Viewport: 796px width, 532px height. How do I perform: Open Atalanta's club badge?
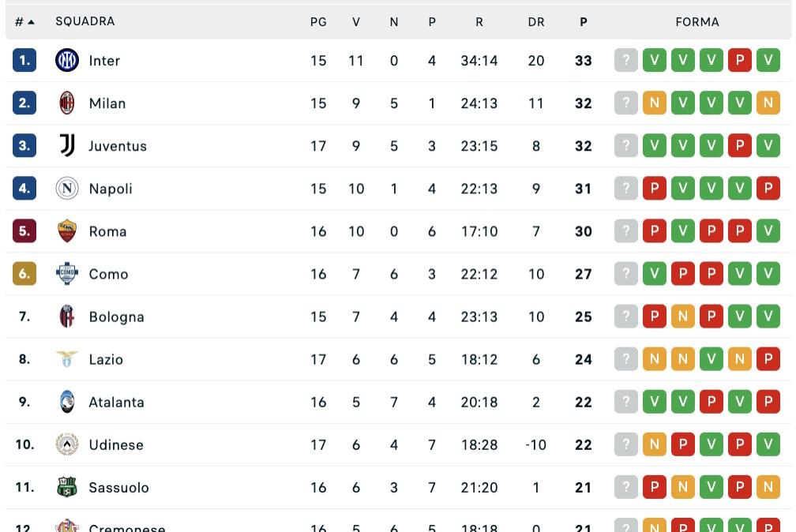67,401
